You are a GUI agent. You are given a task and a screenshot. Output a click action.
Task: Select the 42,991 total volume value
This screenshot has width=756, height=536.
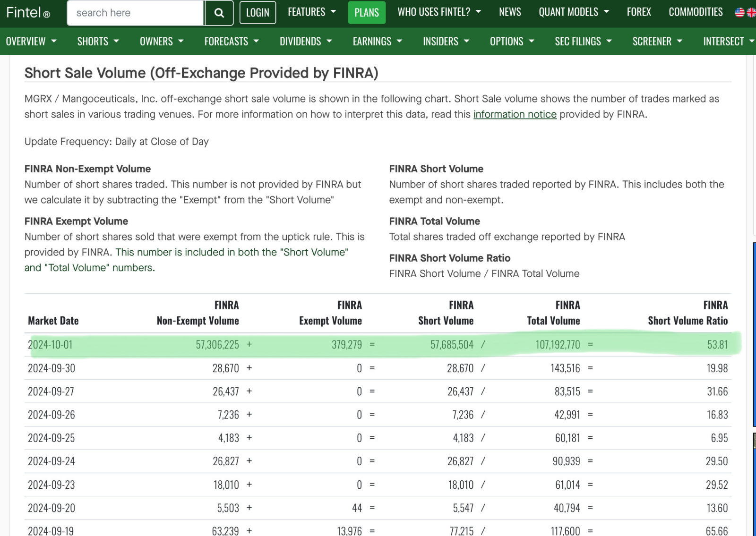tap(567, 415)
